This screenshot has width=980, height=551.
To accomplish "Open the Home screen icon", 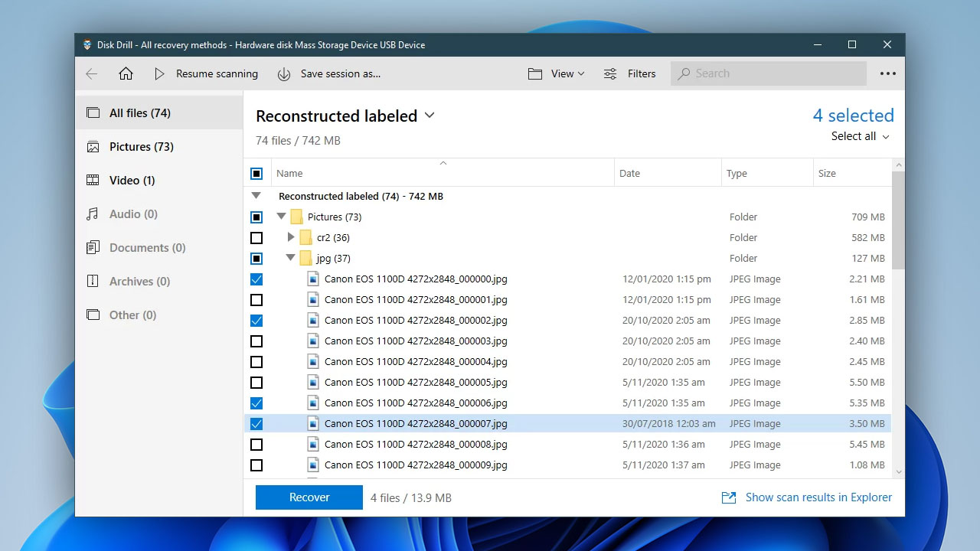I will pyautogui.click(x=126, y=74).
